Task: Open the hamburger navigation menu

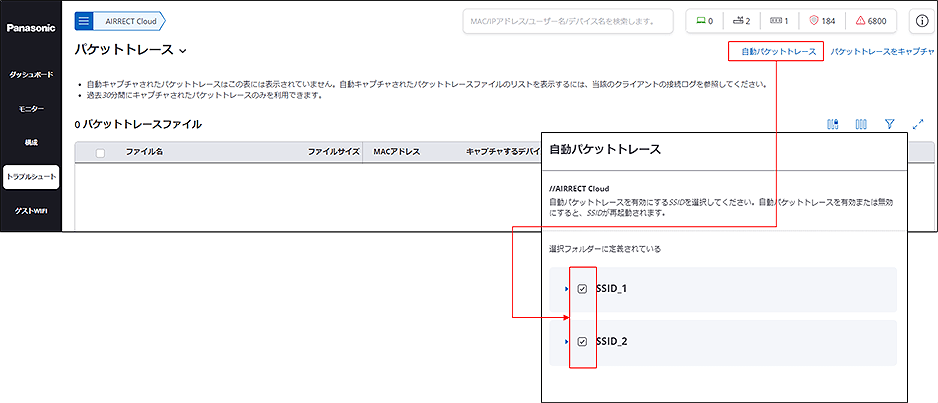Action: tap(84, 21)
